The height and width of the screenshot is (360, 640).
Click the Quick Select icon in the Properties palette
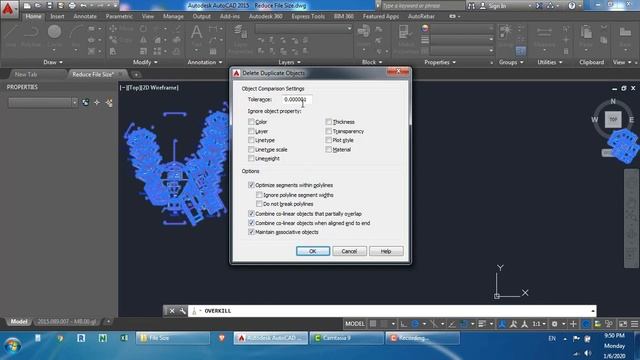coord(109,103)
